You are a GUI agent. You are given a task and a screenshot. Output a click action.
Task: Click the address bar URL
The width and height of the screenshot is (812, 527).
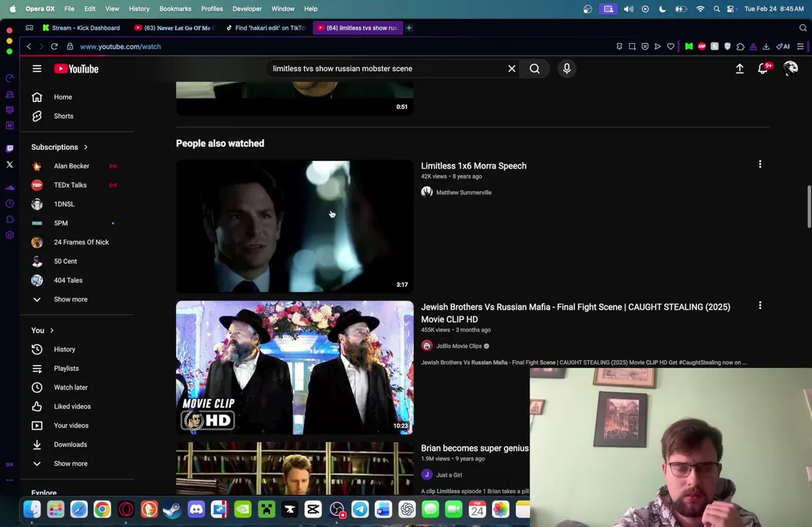(x=120, y=47)
